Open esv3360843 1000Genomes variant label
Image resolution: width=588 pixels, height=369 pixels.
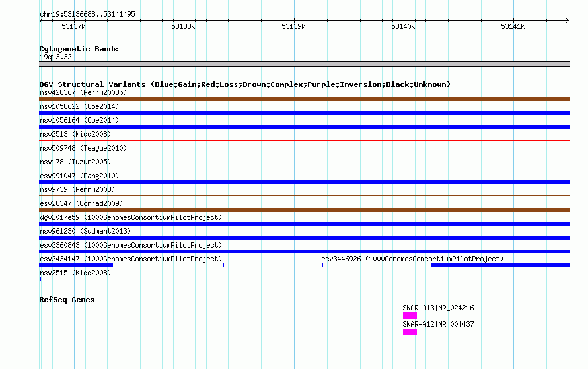click(x=131, y=245)
